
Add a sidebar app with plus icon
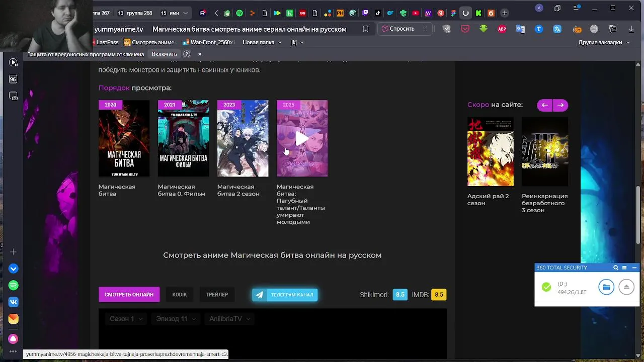click(x=14, y=251)
